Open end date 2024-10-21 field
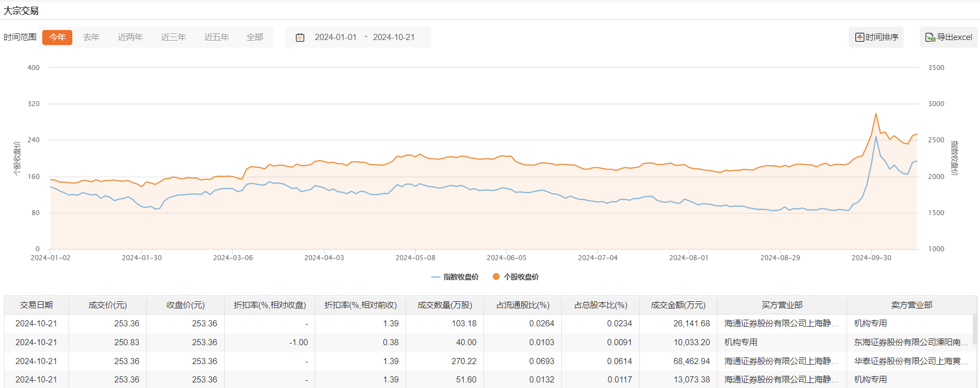This screenshot has height=388, width=980. (x=394, y=37)
